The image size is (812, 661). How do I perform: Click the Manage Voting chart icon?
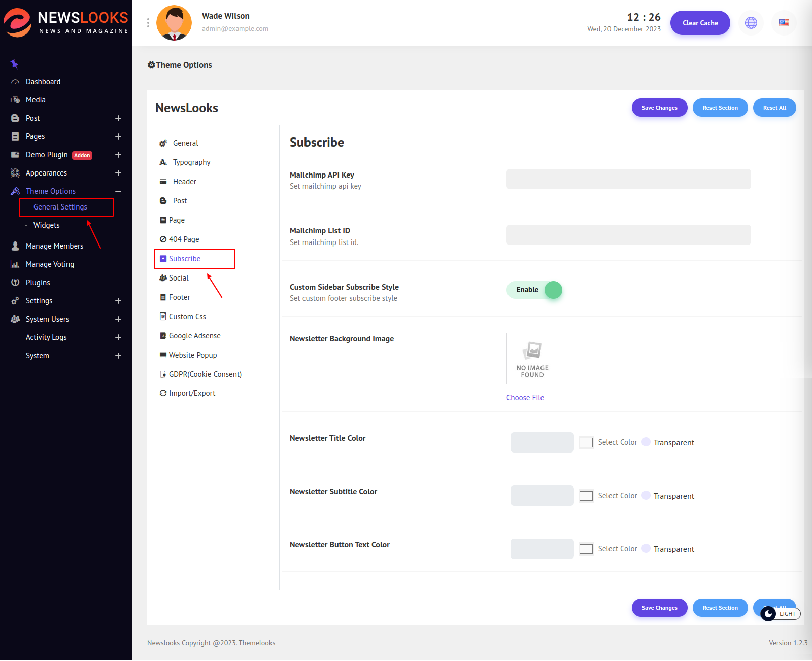click(x=15, y=264)
